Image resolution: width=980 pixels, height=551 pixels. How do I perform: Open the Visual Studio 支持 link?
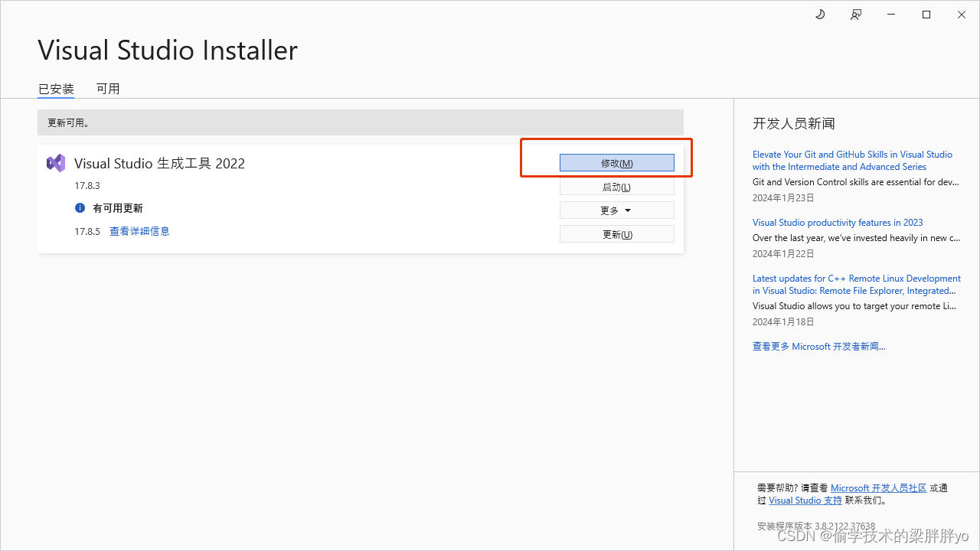(x=805, y=500)
